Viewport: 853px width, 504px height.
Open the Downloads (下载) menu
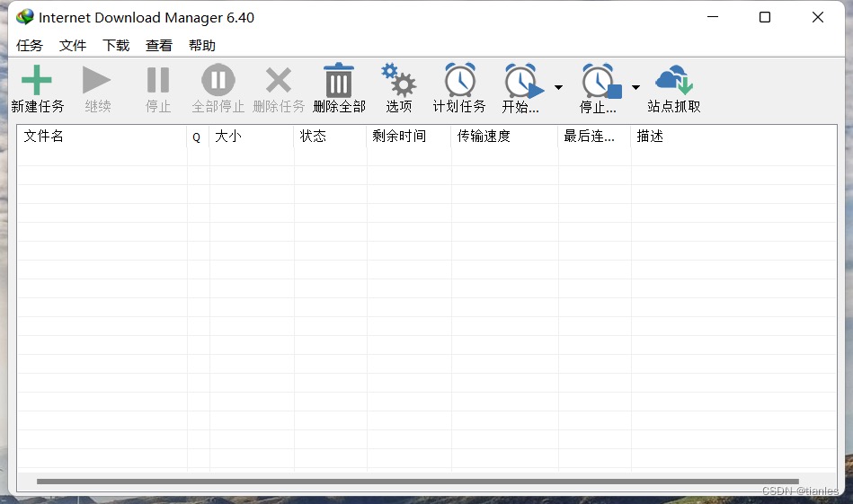coord(116,46)
